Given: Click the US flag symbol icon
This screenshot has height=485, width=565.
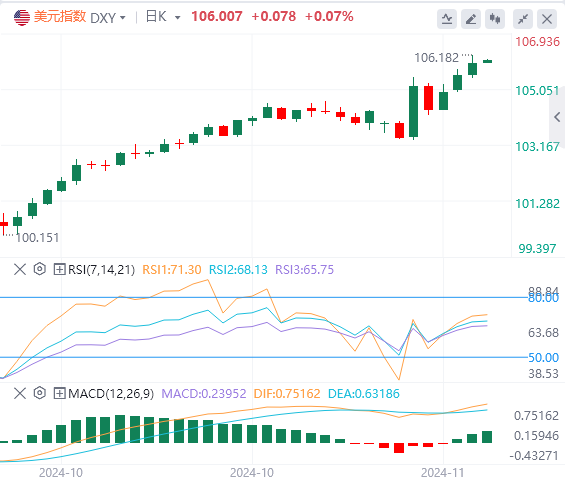Looking at the screenshot, I should click(22, 17).
